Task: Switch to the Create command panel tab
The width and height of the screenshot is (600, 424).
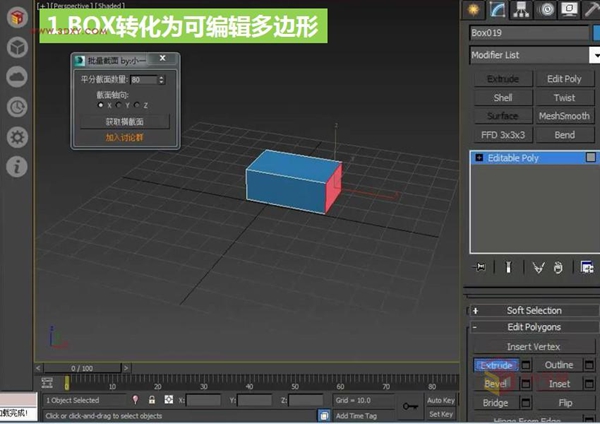Action: [x=473, y=9]
